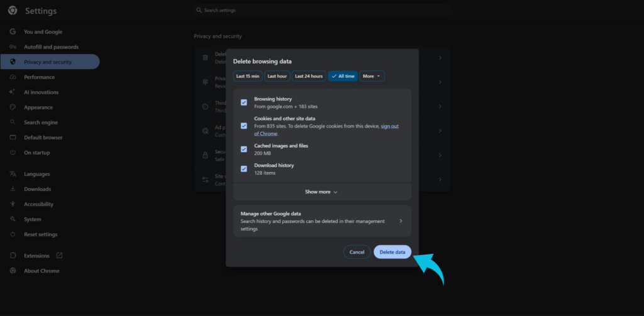Screen dimensions: 644x316
Task: Expand the Show more options
Action: pos(321,192)
